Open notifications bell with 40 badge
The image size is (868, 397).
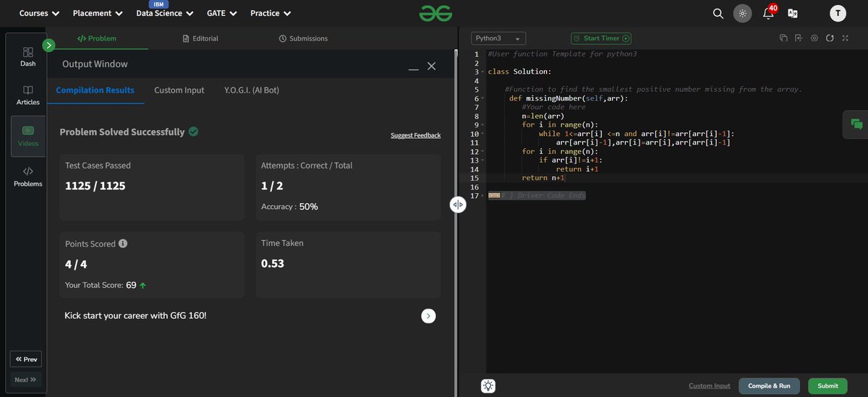(x=768, y=12)
